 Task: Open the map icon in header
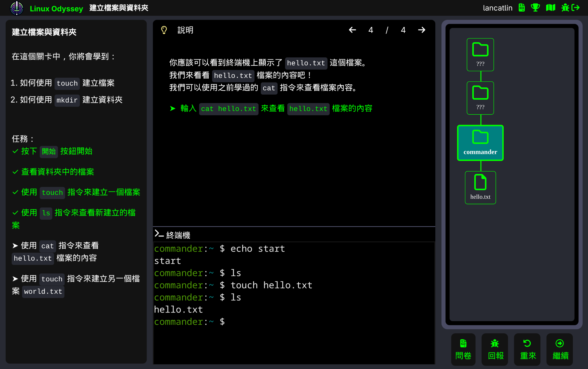pyautogui.click(x=550, y=8)
